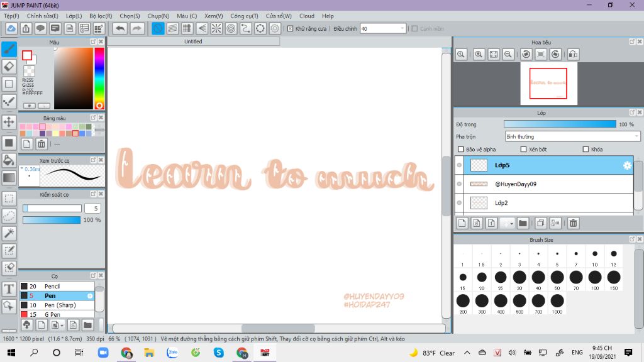
Task: Enable the crisscross grid snap guide
Action: (x=187, y=29)
